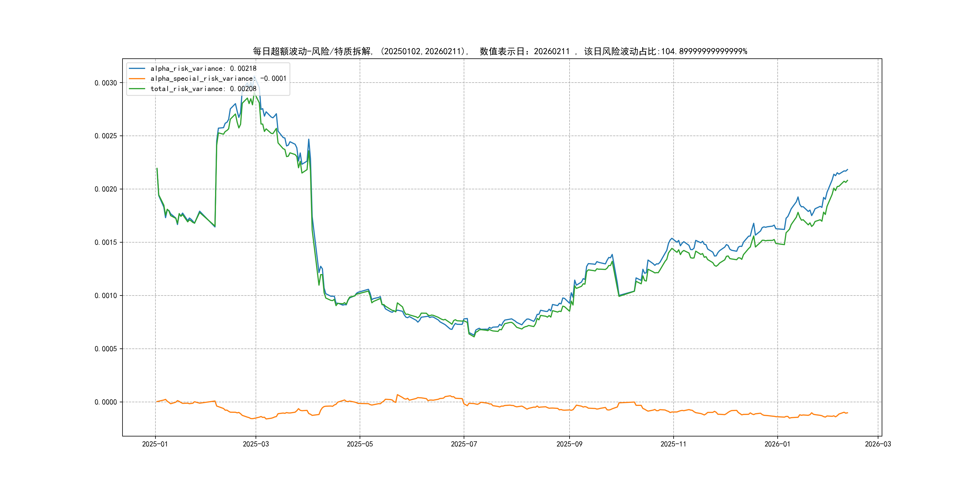Click the 0.0020 y-axis tick label

pyautogui.click(x=106, y=189)
